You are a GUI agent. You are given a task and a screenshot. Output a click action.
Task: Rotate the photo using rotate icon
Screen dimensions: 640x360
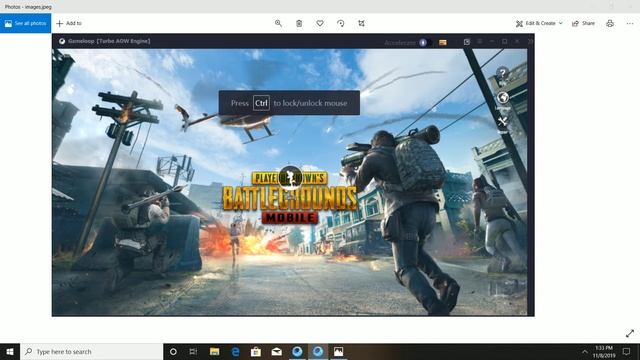(x=341, y=23)
